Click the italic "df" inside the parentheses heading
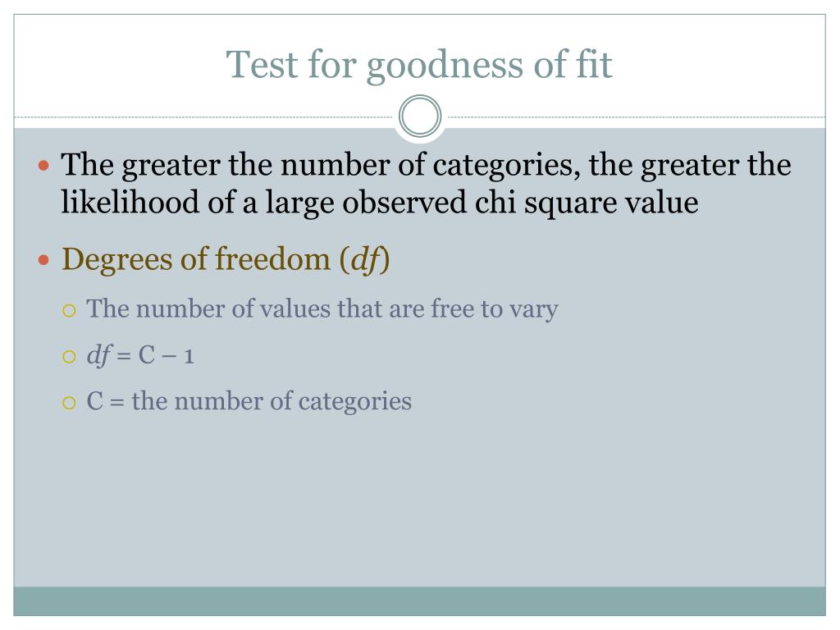The height and width of the screenshot is (630, 840). pos(364,260)
